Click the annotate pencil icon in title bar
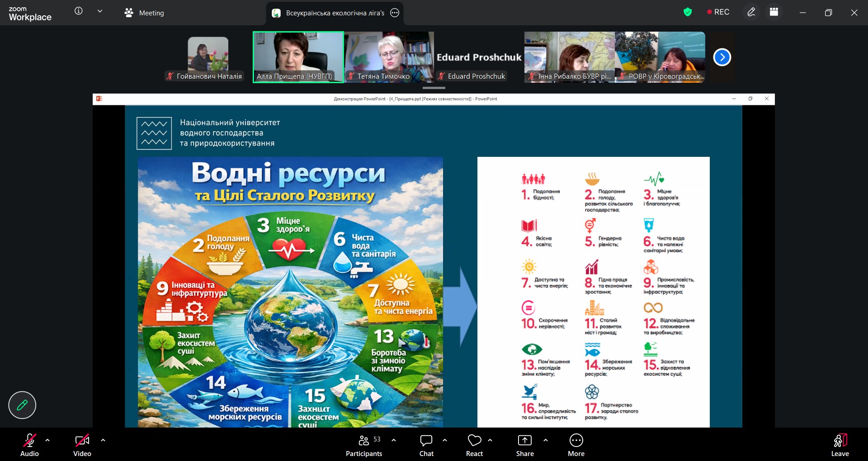This screenshot has height=461, width=868. point(751,12)
